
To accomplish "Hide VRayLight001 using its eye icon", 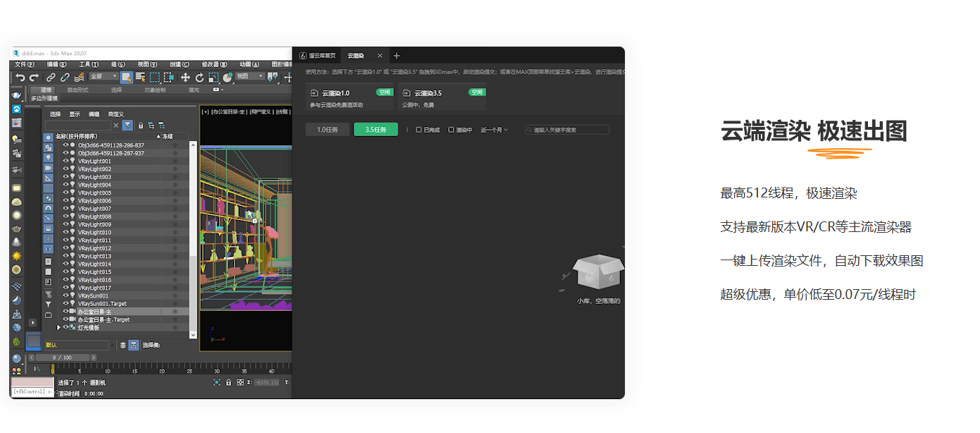I will coord(66,161).
